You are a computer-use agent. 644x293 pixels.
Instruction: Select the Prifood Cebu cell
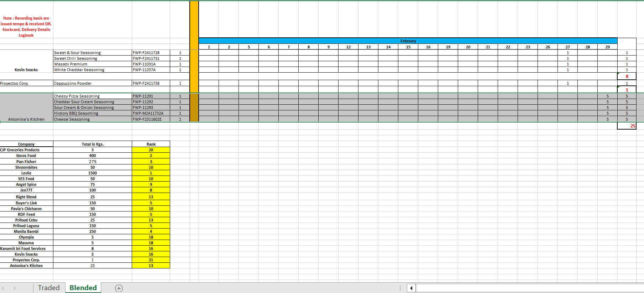(26, 220)
